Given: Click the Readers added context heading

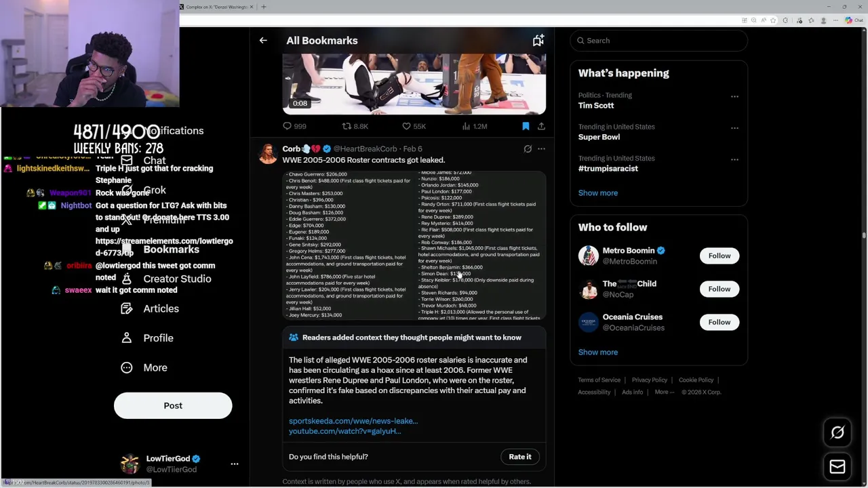Looking at the screenshot, I should 412,338.
